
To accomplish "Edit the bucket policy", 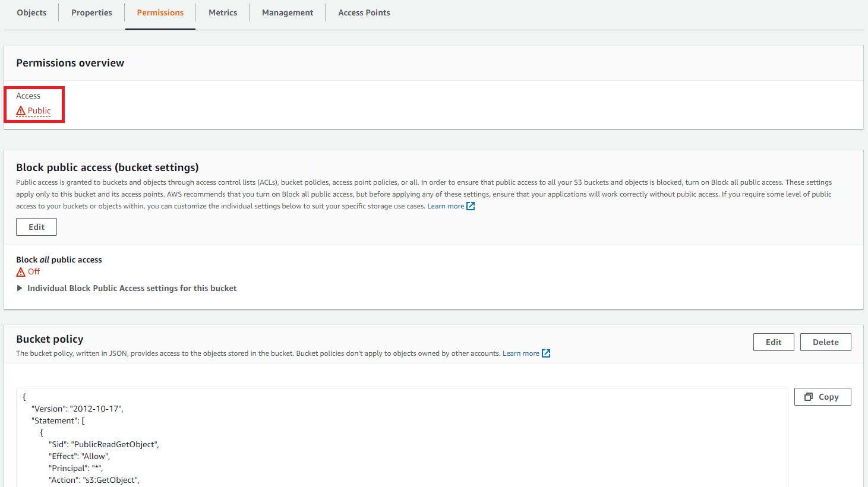I will tap(774, 341).
